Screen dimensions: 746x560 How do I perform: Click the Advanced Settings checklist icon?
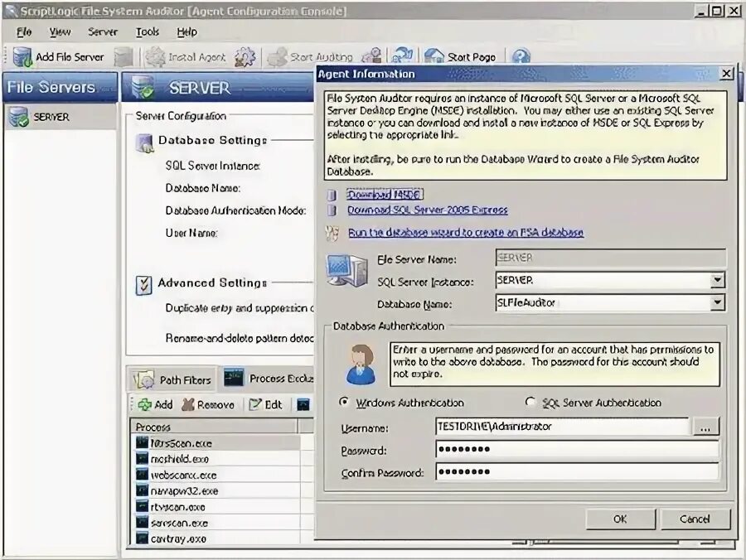coord(143,285)
